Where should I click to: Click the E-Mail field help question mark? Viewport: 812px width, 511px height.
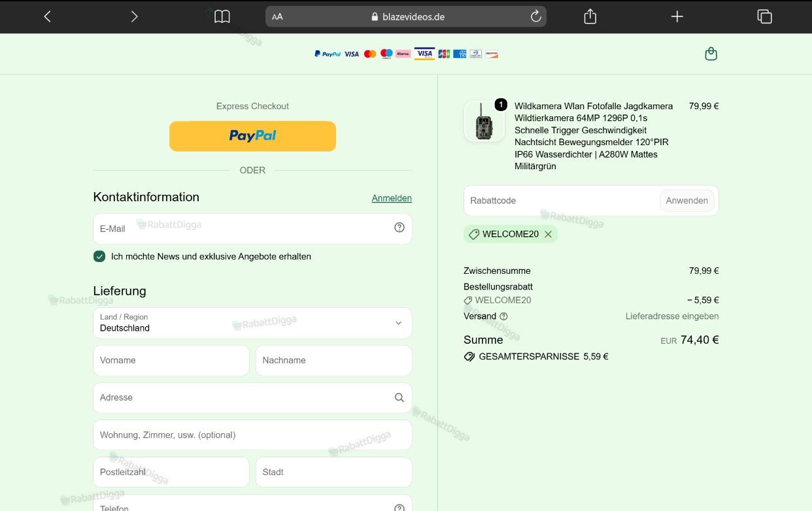399,227
